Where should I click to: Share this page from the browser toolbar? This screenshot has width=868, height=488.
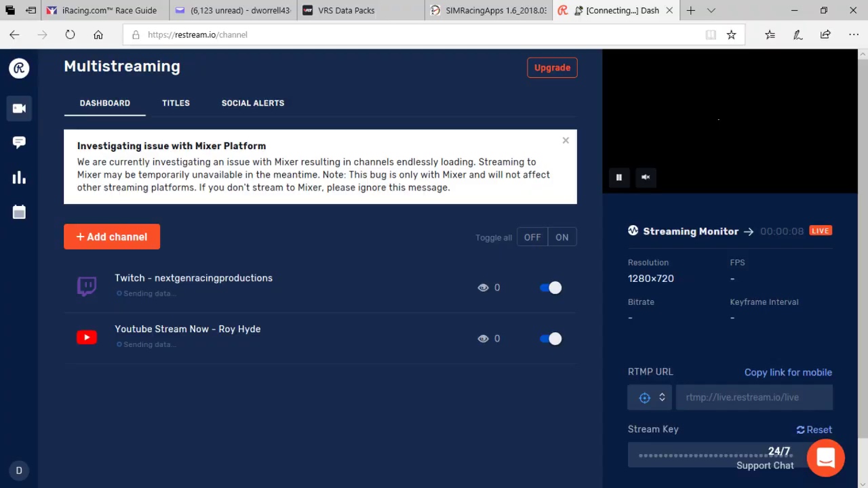click(x=825, y=35)
